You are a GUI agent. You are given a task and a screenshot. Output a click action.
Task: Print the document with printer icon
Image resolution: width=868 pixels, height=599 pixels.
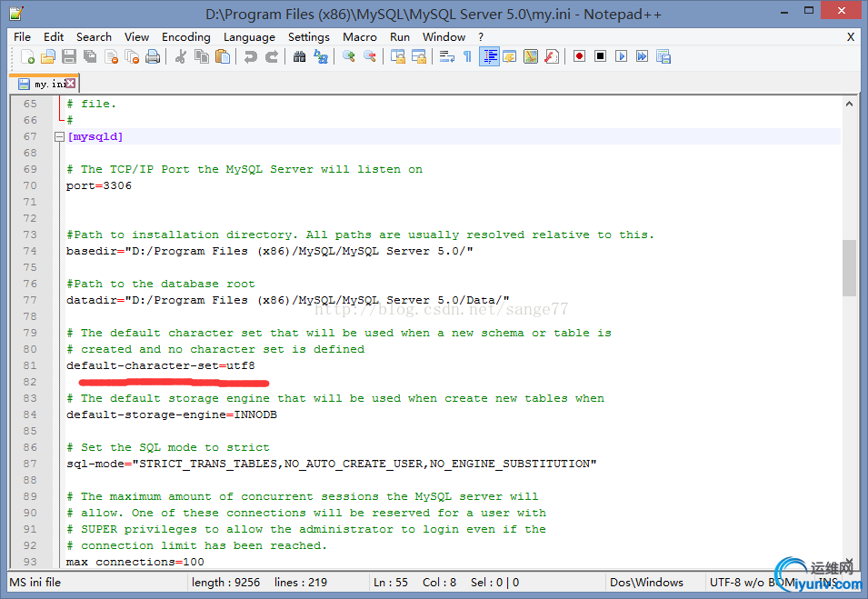coord(153,56)
